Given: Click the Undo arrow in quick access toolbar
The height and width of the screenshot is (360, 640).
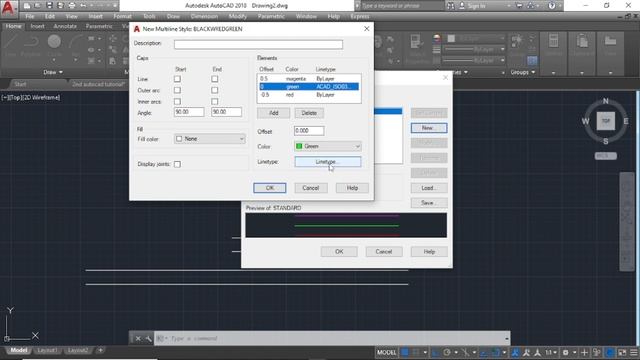Looking at the screenshot, I should coord(83,6).
